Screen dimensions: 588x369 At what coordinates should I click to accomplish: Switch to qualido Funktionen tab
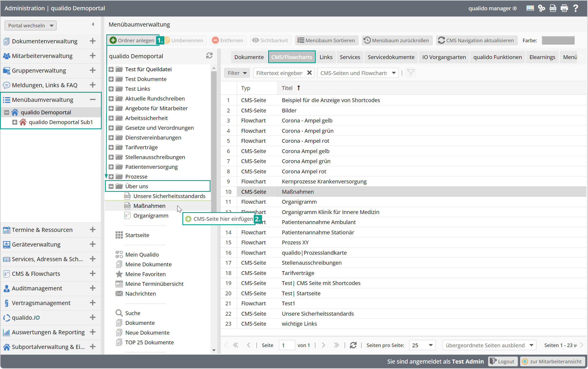pos(497,57)
